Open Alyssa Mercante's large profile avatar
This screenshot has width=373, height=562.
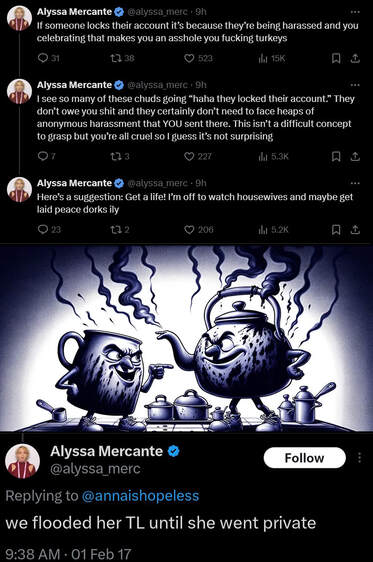click(x=22, y=461)
